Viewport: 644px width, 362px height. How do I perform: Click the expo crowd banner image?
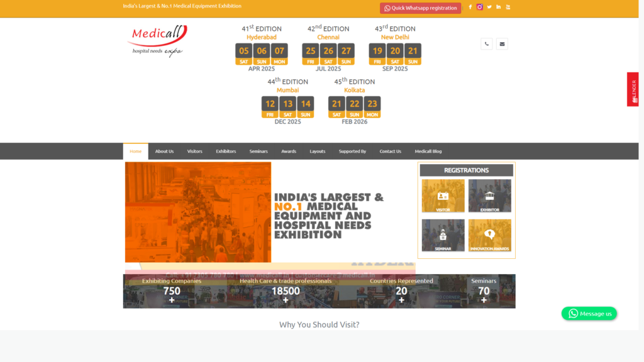coord(198,212)
